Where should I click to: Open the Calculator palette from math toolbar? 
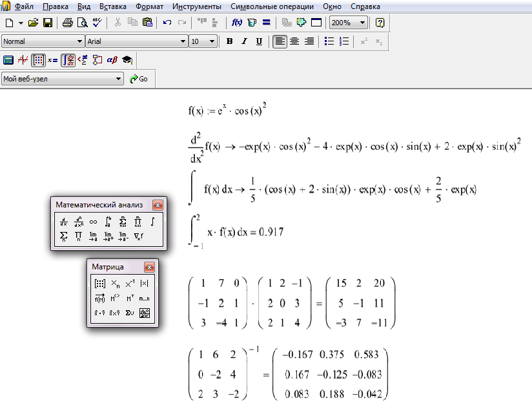point(8,61)
